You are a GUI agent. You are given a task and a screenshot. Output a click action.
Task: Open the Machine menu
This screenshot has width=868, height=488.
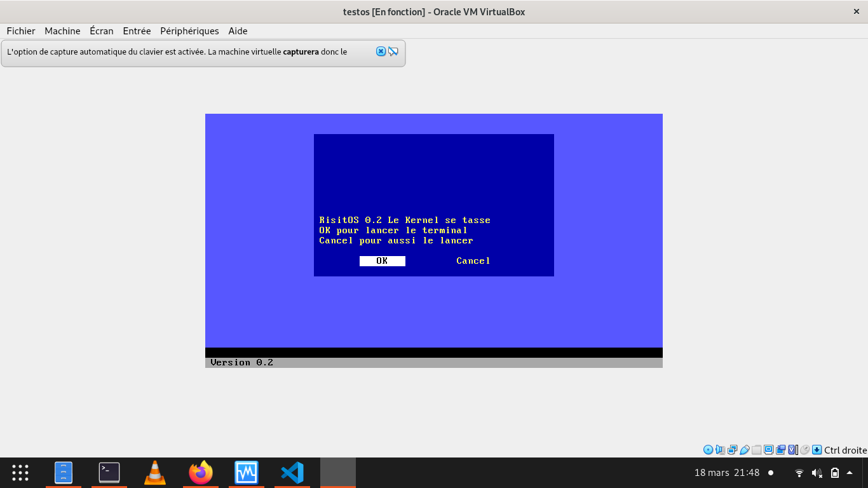[62, 30]
